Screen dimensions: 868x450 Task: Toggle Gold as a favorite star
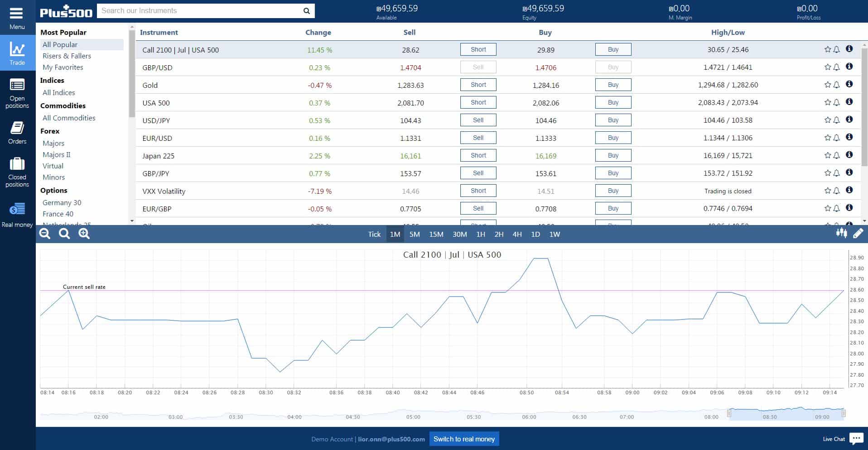coord(827,85)
